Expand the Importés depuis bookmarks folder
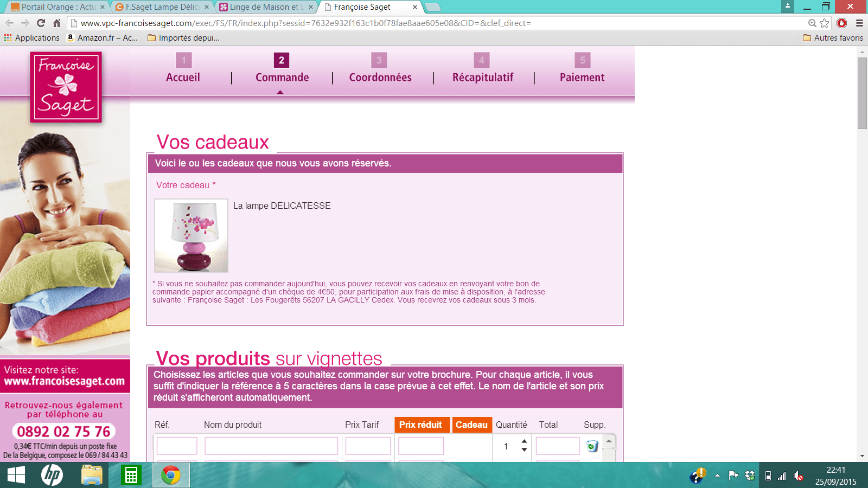Viewport: 868px width, 488px height. pyautogui.click(x=183, y=38)
